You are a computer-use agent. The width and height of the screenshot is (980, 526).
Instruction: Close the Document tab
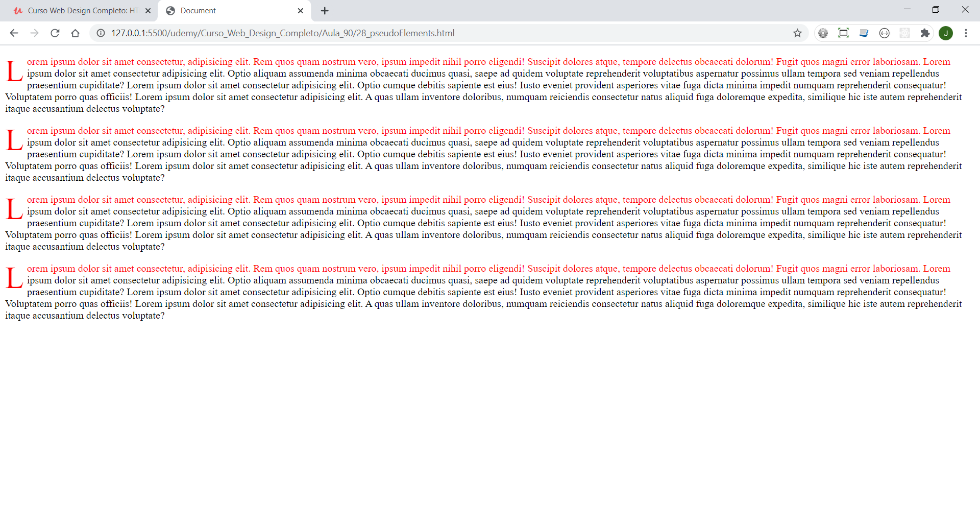click(x=300, y=11)
